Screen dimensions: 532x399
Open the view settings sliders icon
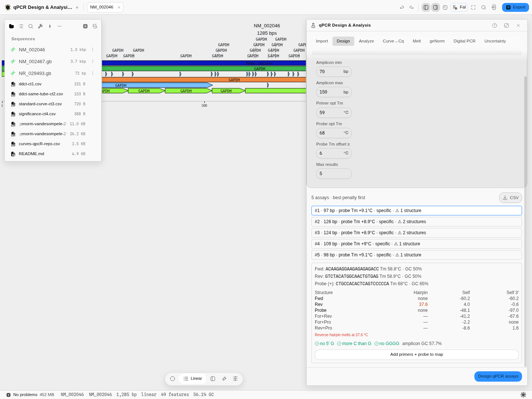click(x=235, y=379)
